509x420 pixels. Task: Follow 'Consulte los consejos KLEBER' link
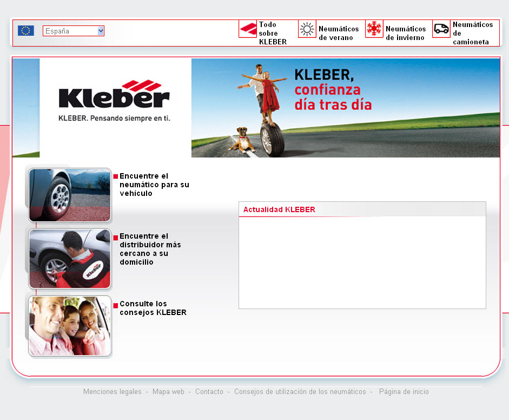coord(153,308)
